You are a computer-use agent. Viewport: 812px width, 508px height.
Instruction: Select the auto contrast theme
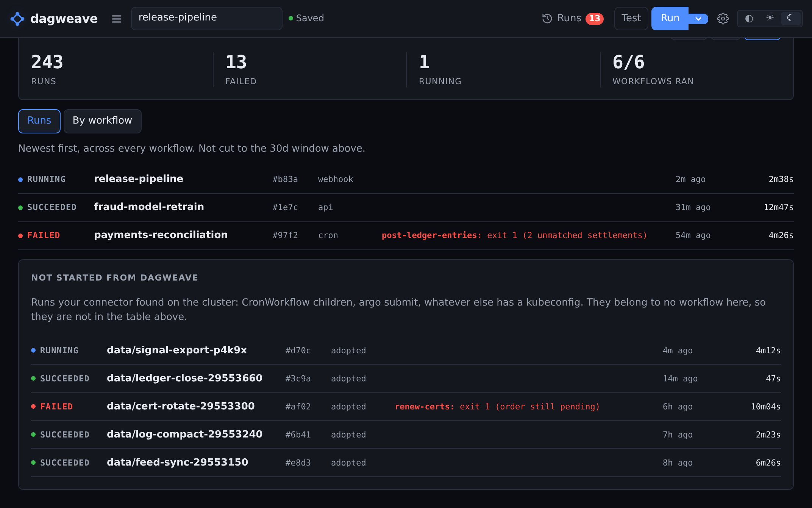(749, 18)
